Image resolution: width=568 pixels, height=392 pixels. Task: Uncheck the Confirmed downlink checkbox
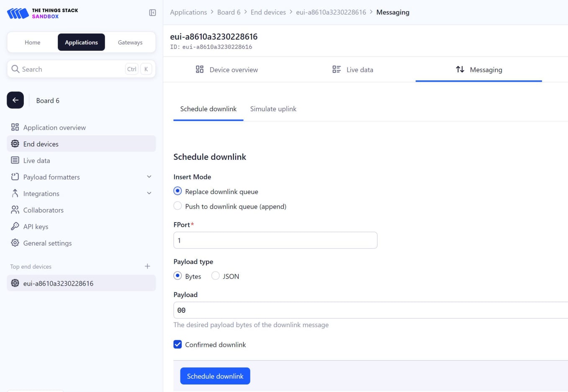coord(178,345)
